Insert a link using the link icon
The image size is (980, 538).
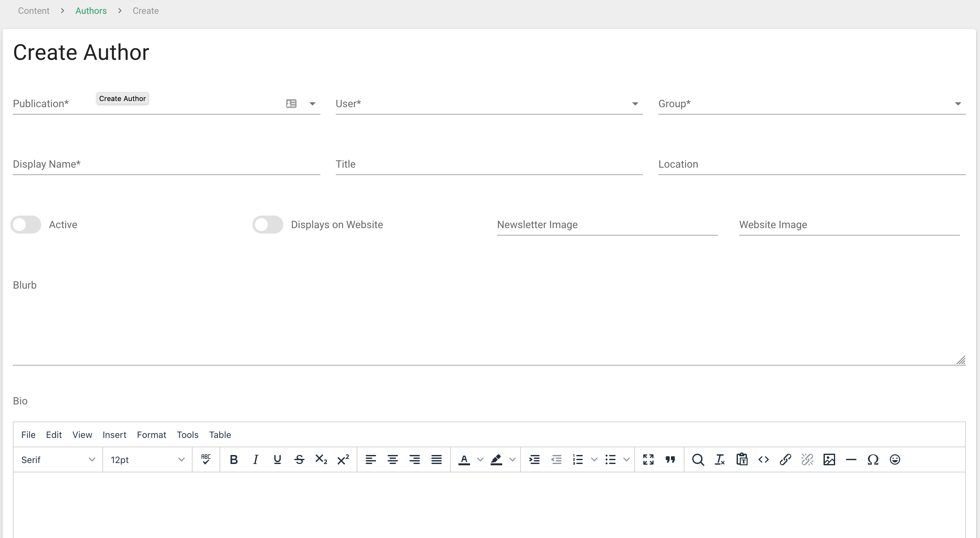(785, 460)
